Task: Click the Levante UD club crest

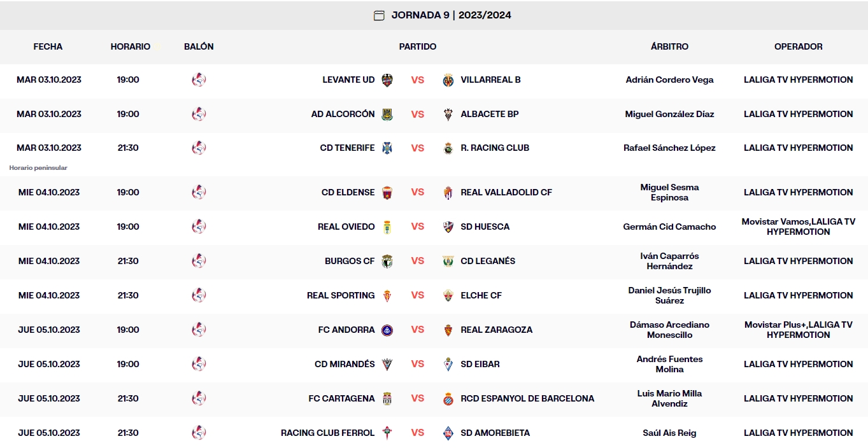Action: pos(387,80)
